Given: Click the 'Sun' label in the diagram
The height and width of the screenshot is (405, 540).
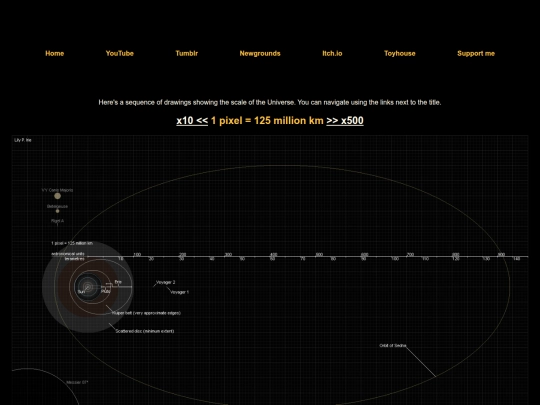Looking at the screenshot, I should (81, 292).
